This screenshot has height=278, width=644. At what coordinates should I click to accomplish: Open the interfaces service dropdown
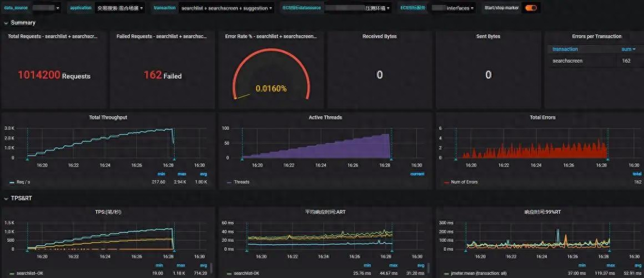coord(454,8)
